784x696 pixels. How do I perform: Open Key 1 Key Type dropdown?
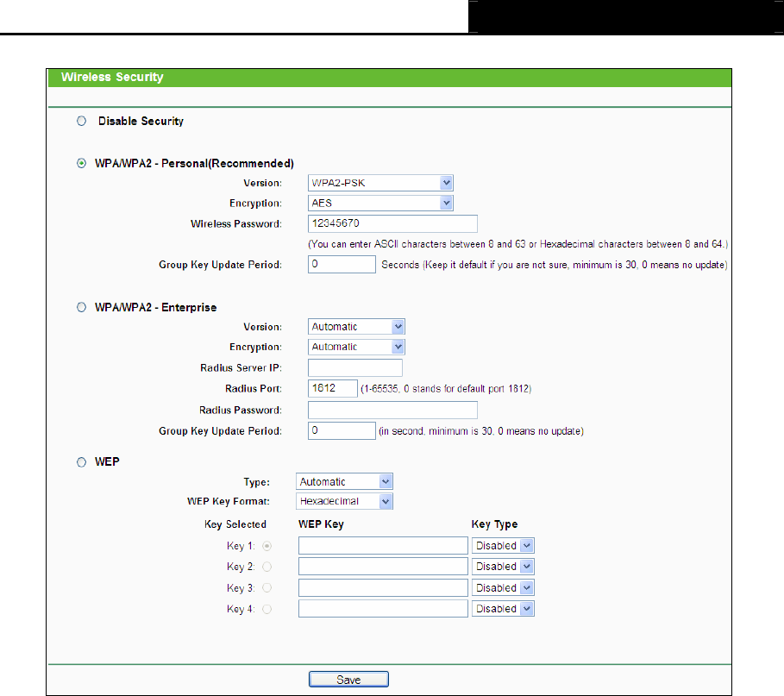[x=503, y=545]
